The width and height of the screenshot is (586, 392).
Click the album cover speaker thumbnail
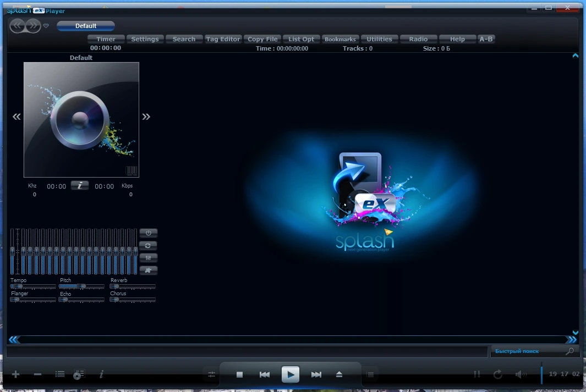pos(81,120)
